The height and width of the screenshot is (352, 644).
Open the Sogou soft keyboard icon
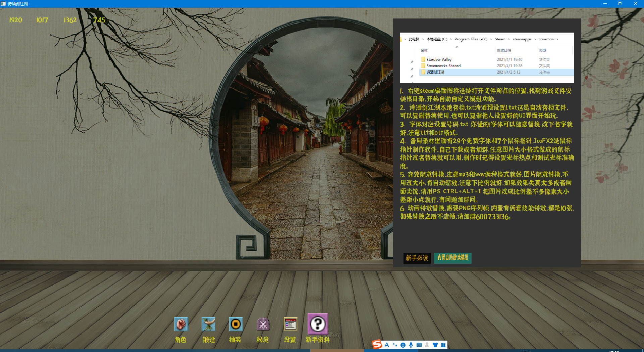point(419,345)
